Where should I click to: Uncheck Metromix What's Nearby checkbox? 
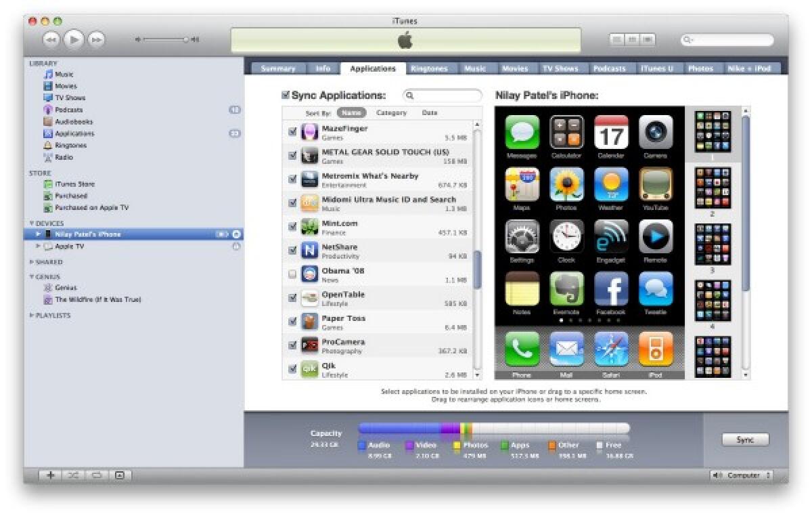(292, 179)
